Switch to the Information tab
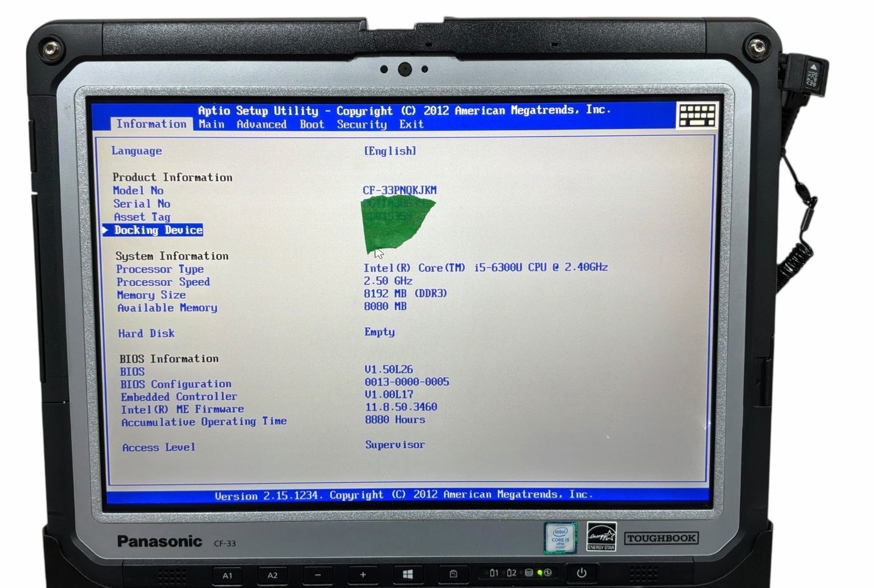874x588 pixels. 151,124
